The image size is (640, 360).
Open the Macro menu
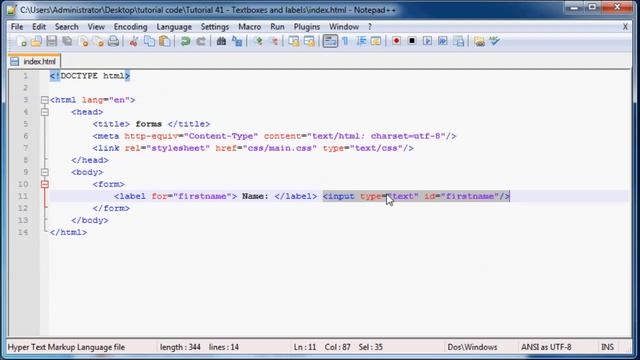pyautogui.click(x=249, y=27)
